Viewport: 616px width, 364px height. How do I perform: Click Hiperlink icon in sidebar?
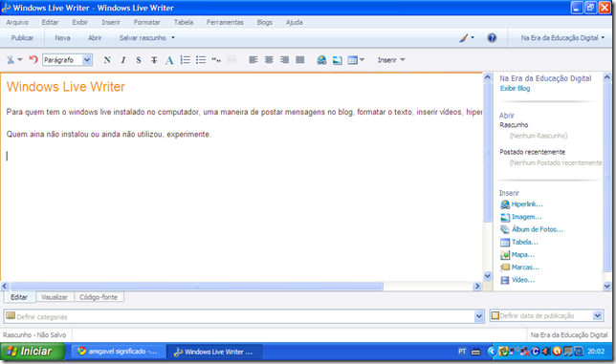pos(505,204)
